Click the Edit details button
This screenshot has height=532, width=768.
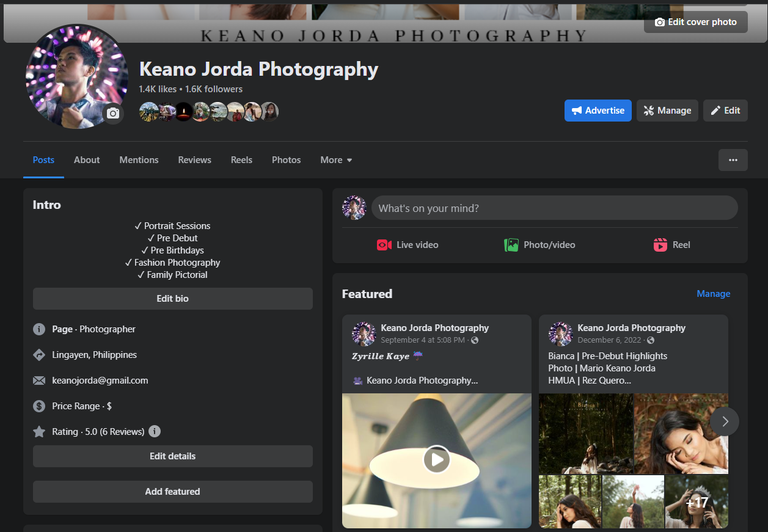[173, 456]
